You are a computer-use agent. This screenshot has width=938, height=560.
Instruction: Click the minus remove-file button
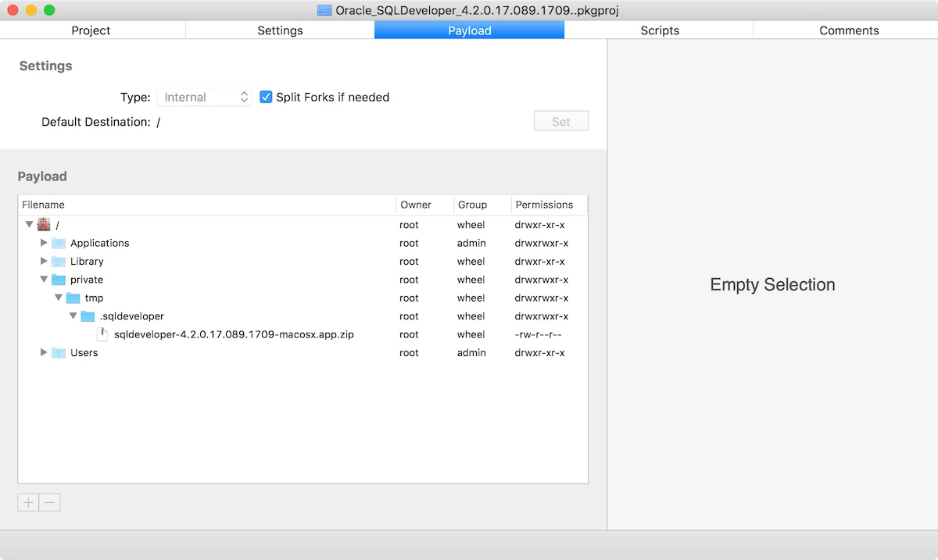click(x=49, y=502)
